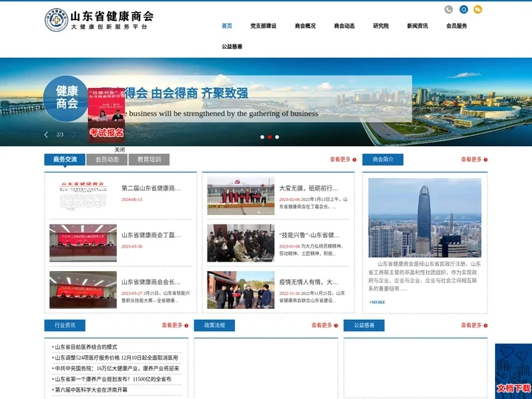Click 查看更多 next to 教育培训 tabs
Viewport: 532px width, 399px height.
pyautogui.click(x=343, y=160)
